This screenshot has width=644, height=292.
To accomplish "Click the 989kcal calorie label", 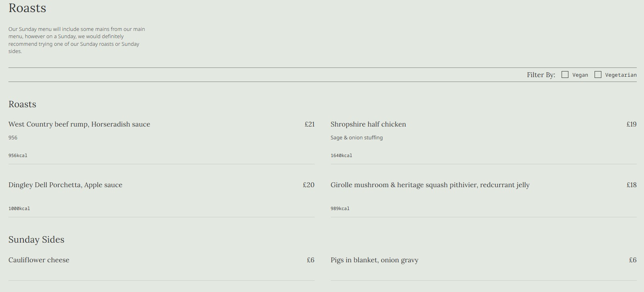I will tap(340, 209).
